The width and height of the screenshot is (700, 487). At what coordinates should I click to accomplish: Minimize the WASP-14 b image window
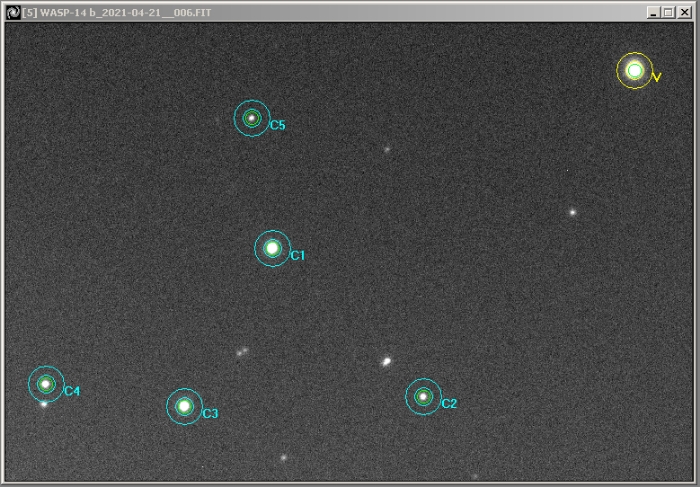[654, 12]
